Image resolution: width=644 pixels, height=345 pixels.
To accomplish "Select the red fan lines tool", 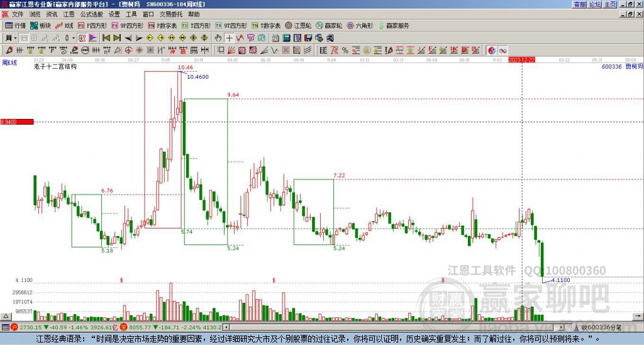I will click(231, 50).
